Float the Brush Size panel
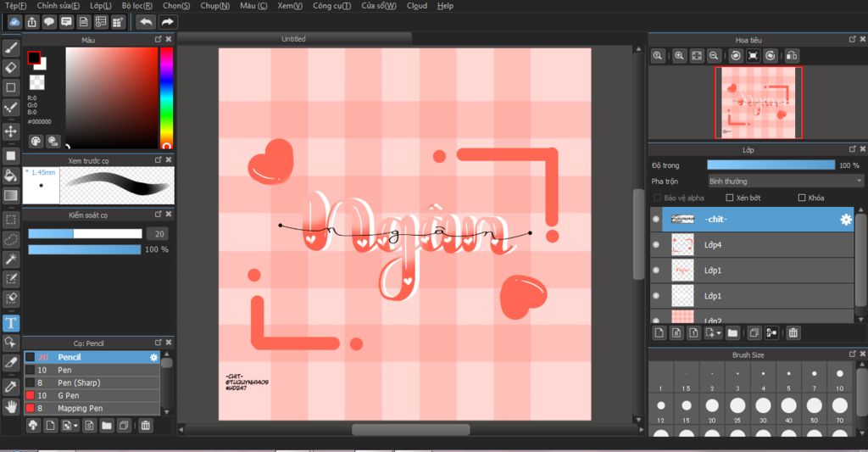Viewport: 868px width, 452px height. 853,354
